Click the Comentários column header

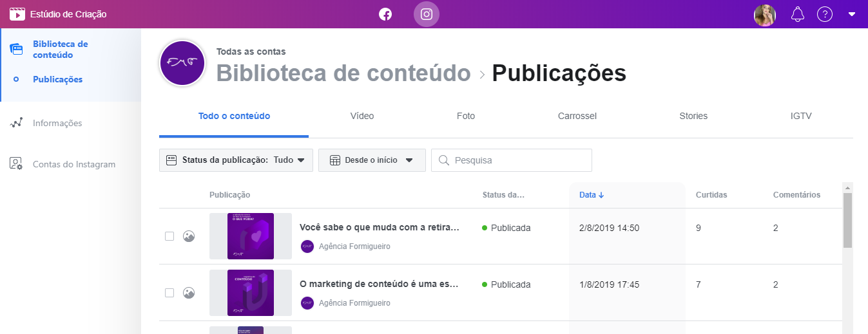tap(796, 195)
